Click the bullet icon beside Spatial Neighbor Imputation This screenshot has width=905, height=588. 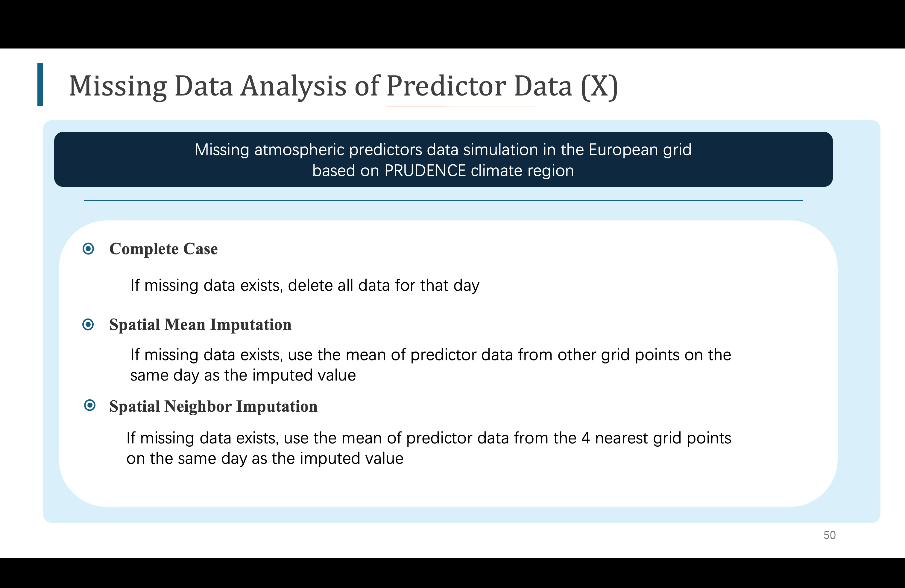click(90, 405)
